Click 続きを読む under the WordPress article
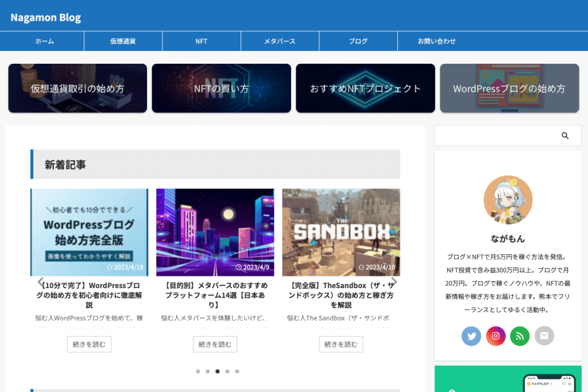Screen dimensions: 588x392 pyautogui.click(x=89, y=344)
